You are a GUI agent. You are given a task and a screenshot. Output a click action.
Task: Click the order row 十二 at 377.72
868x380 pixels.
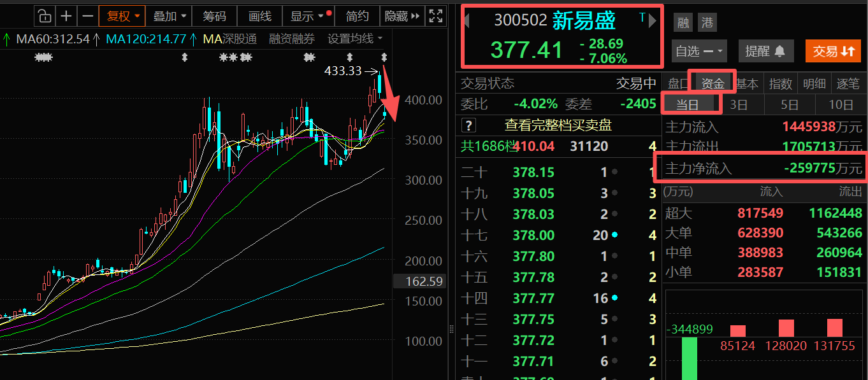[x=558, y=340]
